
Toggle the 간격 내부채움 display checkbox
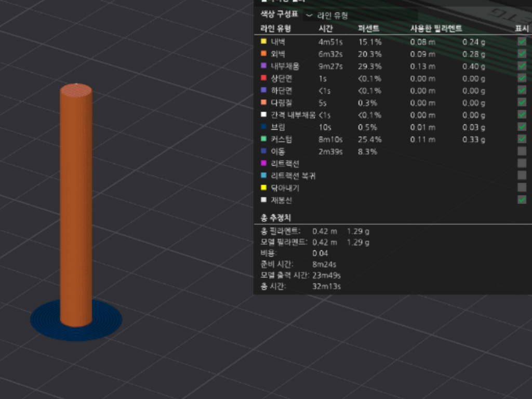tap(522, 115)
